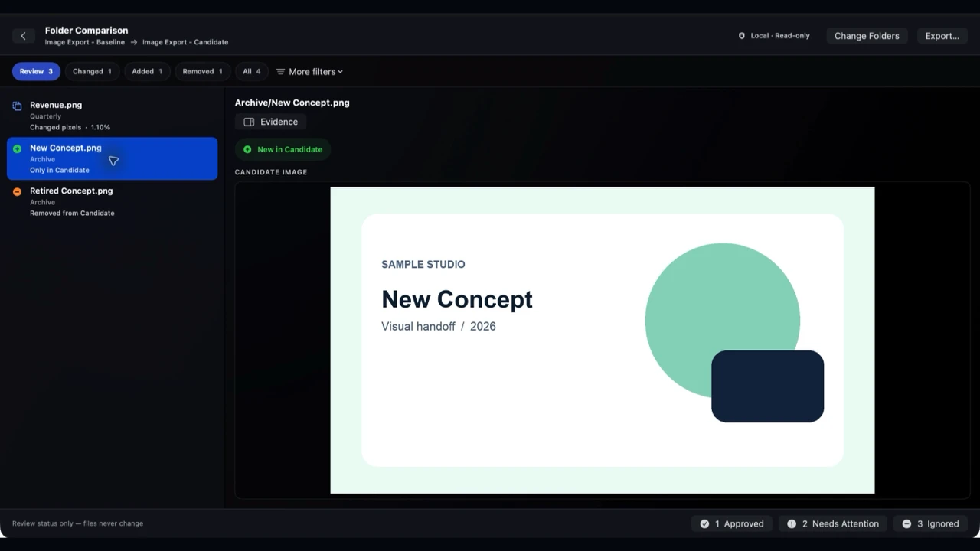Select the Removed filter

coord(203,71)
